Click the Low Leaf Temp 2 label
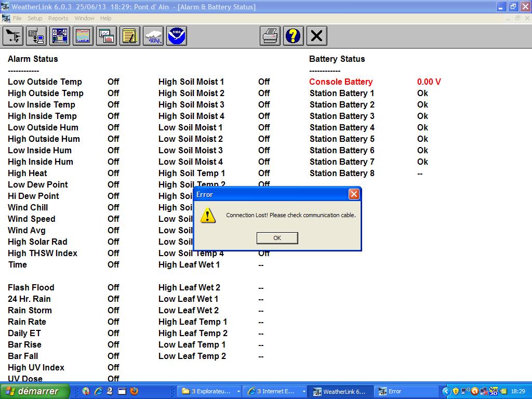532x399 pixels. [x=192, y=356]
